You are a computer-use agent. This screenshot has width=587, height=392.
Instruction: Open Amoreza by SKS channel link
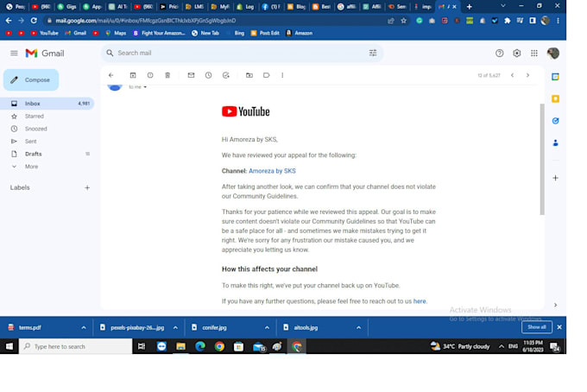pos(272,171)
